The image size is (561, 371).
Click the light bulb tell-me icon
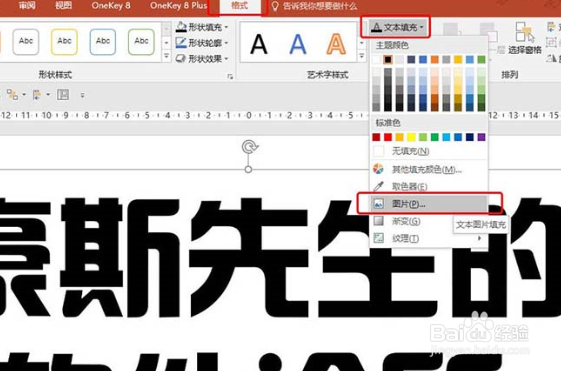tap(275, 6)
